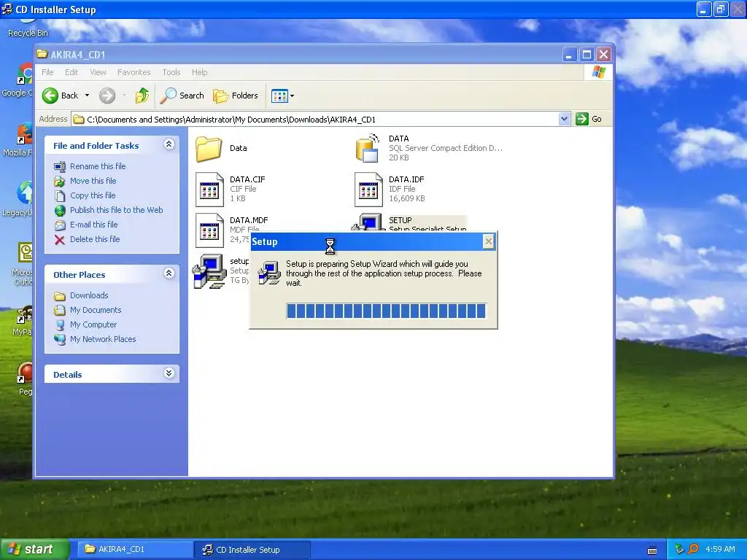Click the magnifier tray icon

tap(693, 549)
